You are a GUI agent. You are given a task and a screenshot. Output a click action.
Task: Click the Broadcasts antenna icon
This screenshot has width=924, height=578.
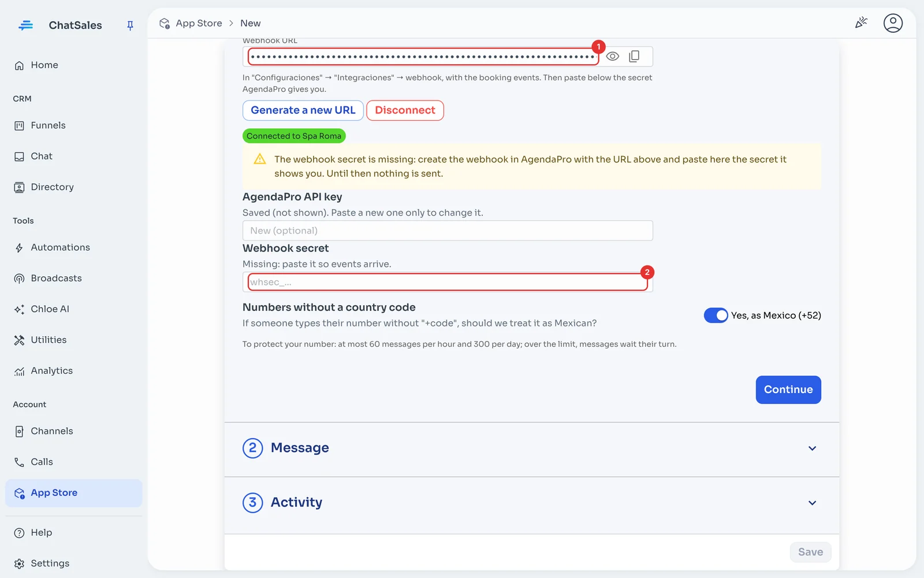(19, 279)
